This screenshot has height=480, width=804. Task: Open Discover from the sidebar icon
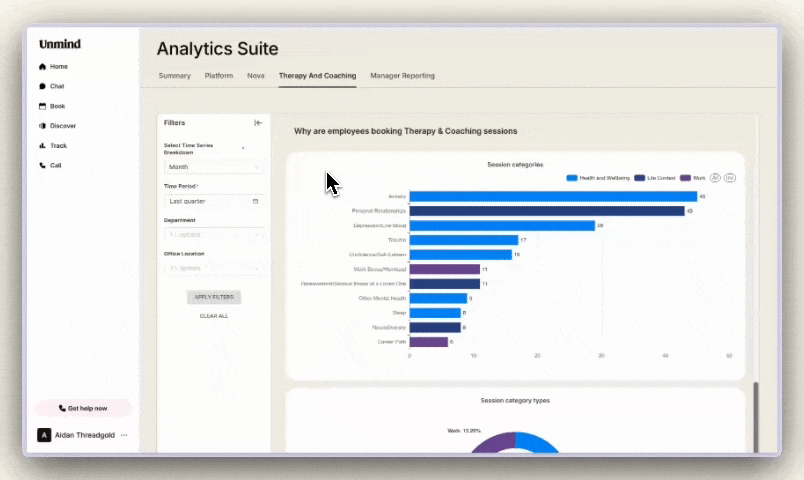point(42,126)
